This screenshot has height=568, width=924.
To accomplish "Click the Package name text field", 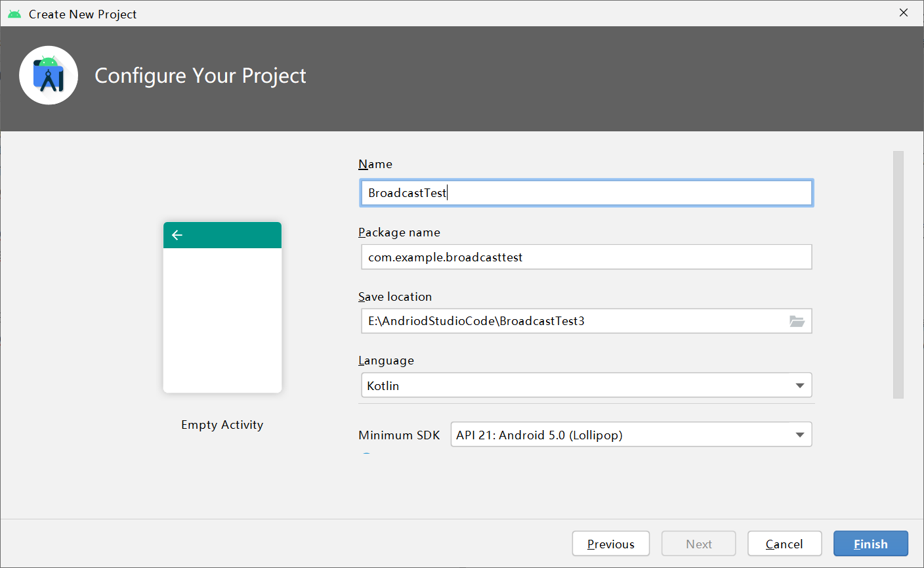I will [586, 257].
